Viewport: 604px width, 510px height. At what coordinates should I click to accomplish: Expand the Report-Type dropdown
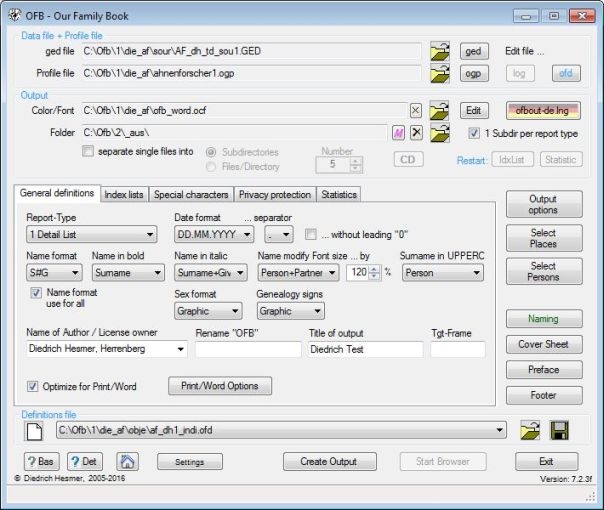(92, 235)
